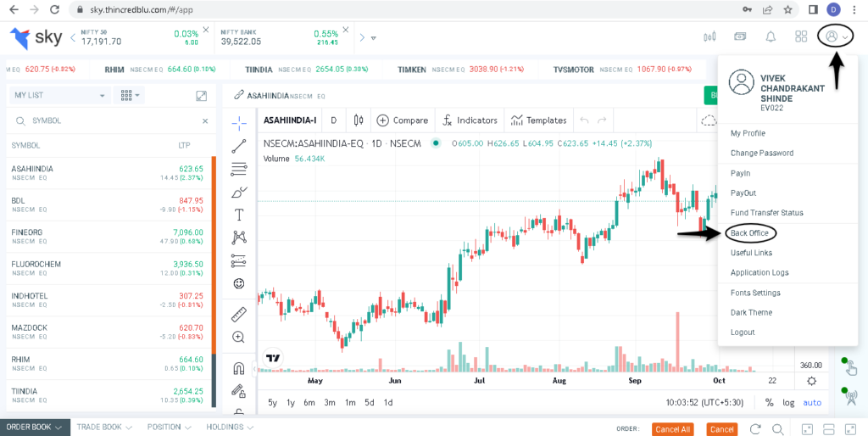The image size is (868, 436).
Task: Remove NIFTY 50 index from header
Action: point(206,29)
